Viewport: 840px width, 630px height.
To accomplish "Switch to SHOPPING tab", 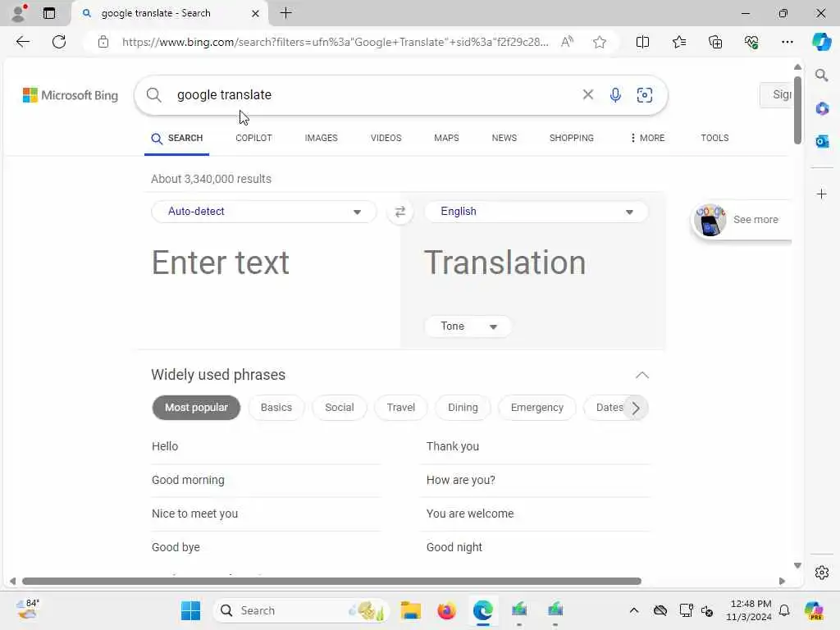I will coord(571,138).
